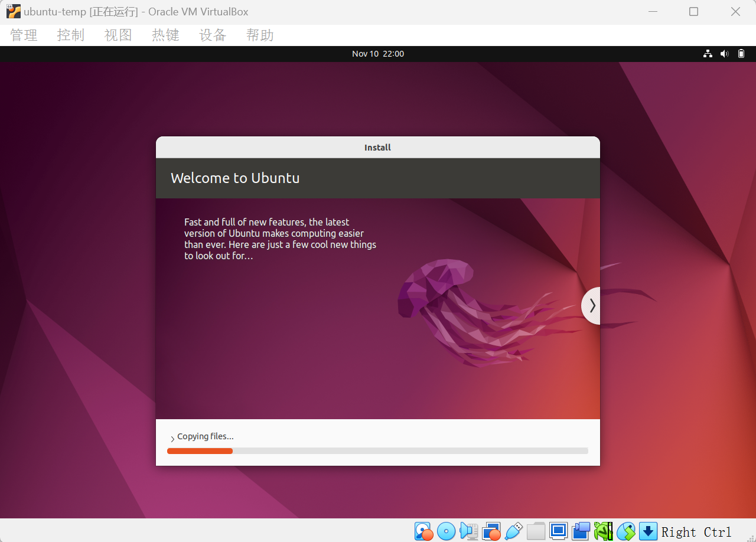
Task: Open the 管理 menu
Action: tap(24, 35)
